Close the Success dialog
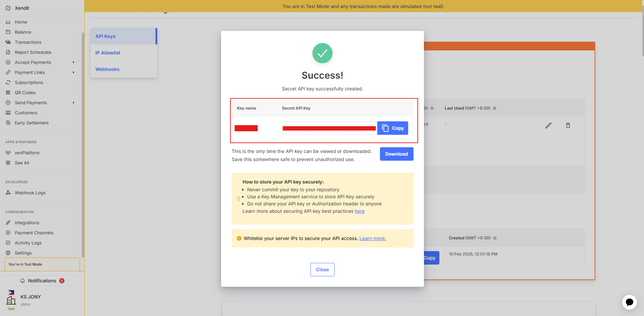The height and width of the screenshot is (316, 644). coord(322,270)
